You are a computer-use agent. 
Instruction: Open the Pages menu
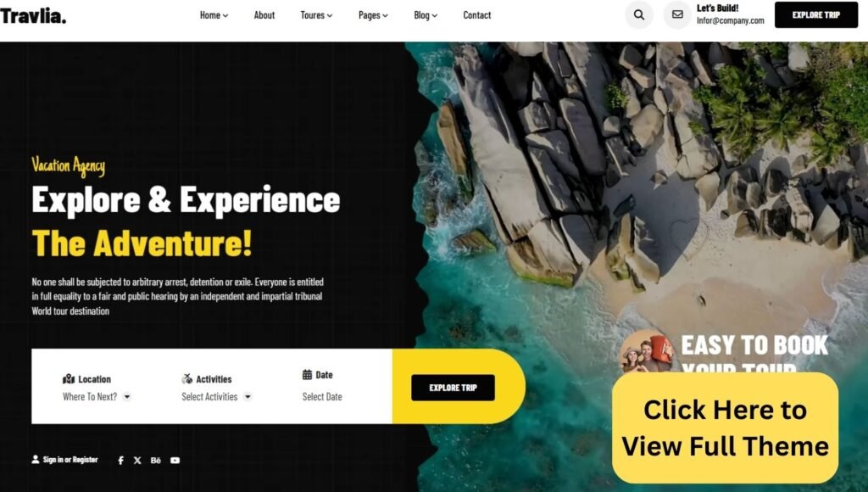tap(373, 15)
